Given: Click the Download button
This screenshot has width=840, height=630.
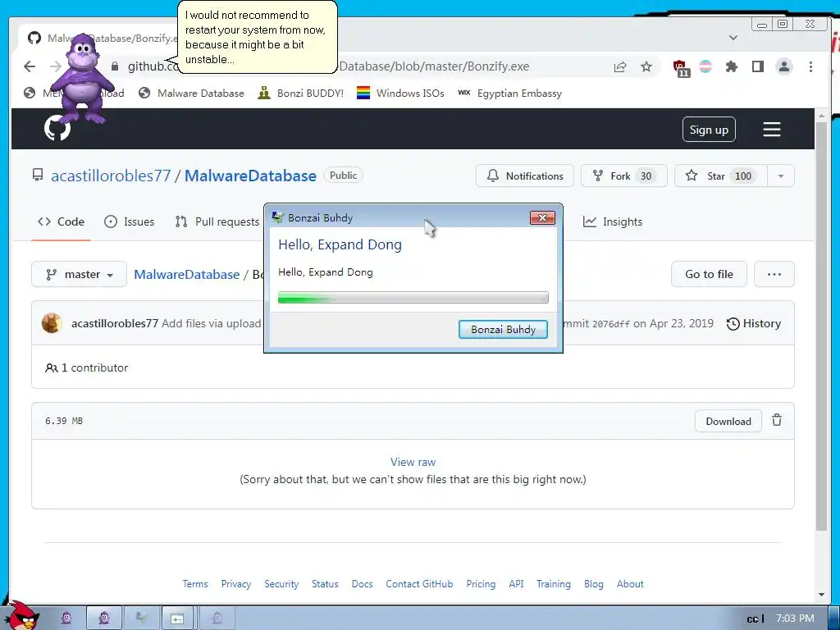Looking at the screenshot, I should [728, 421].
